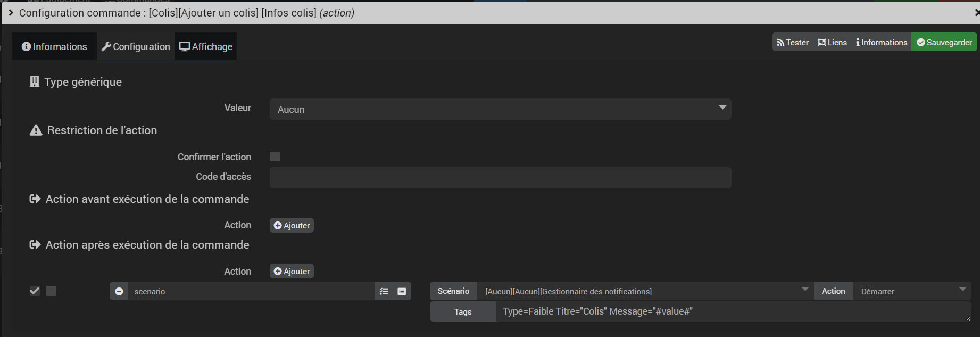
Task: Expand the Scénario selection dropdown
Action: tap(645, 291)
